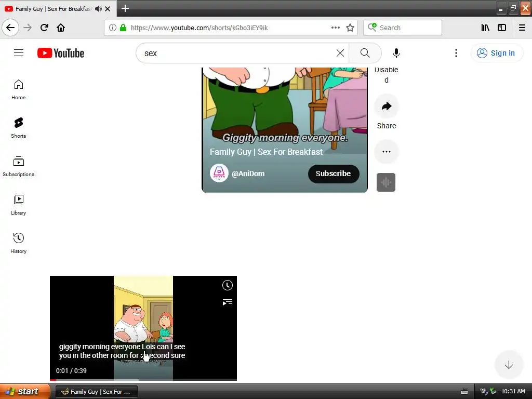Image resolution: width=532 pixels, height=399 pixels.
Task: Click the Sign in button
Action: [x=496, y=53]
